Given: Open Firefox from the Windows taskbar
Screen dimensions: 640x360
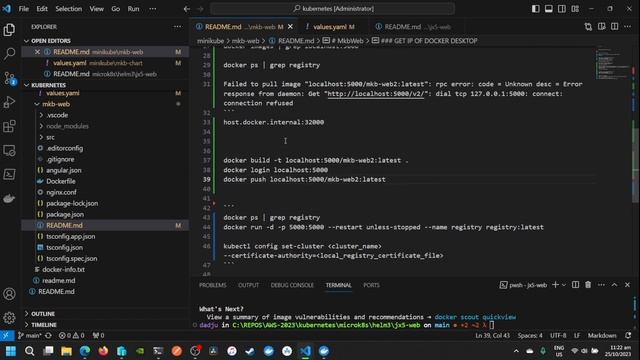Looking at the screenshot, I should (x=103, y=351).
